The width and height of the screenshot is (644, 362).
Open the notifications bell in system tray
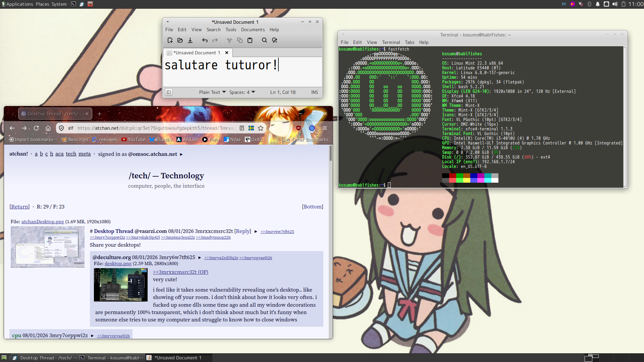(598, 4)
